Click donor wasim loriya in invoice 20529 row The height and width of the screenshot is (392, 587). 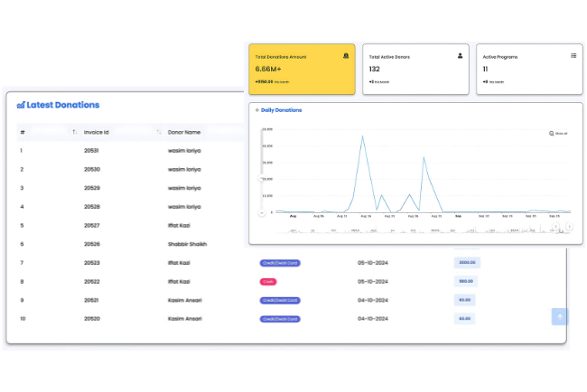click(x=184, y=188)
